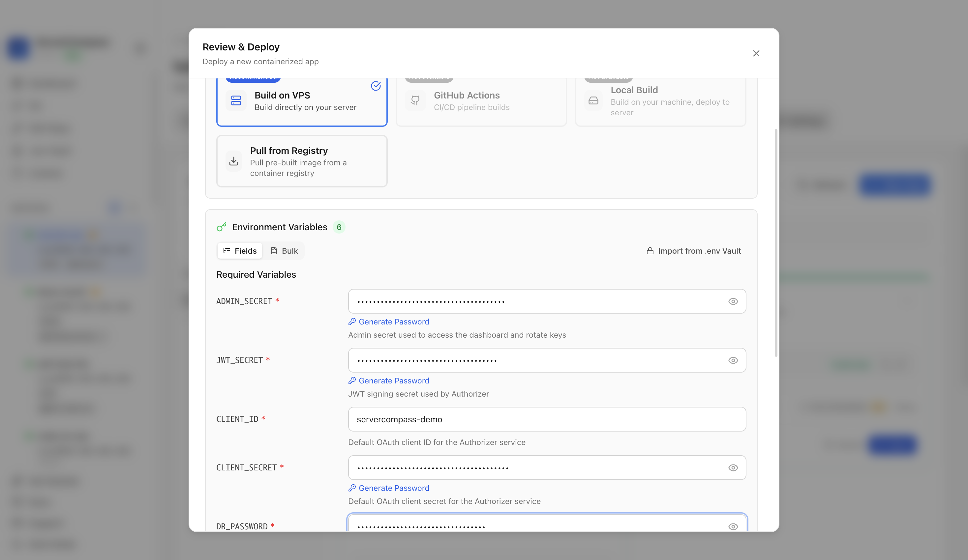Click the CLIENT_ID variable label

click(x=237, y=419)
